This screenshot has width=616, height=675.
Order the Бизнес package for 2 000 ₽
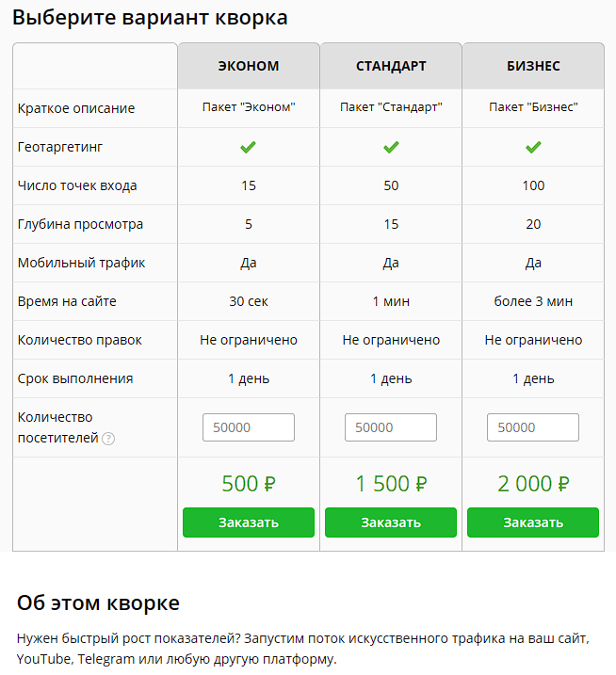[533, 522]
